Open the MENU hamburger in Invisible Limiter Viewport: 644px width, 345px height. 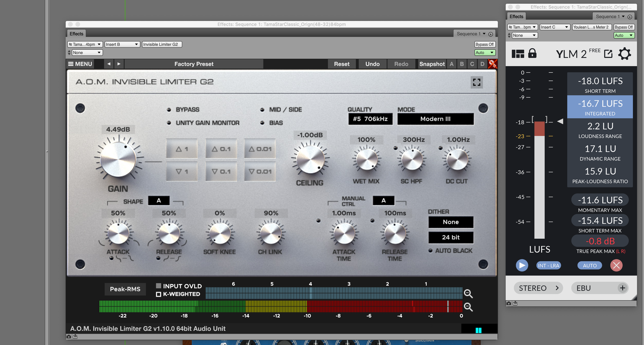[x=80, y=64]
